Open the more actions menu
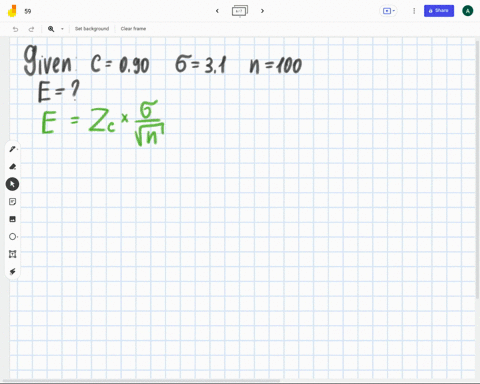The width and height of the screenshot is (480, 384). (x=414, y=11)
